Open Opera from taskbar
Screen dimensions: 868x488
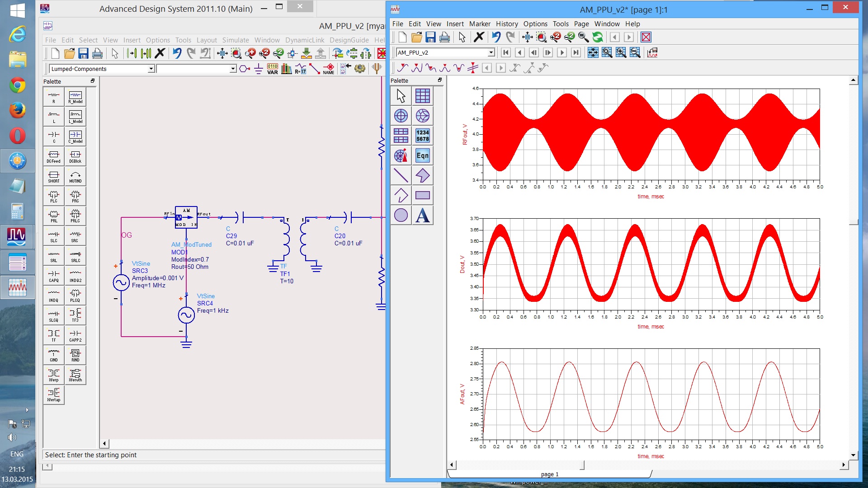(x=17, y=136)
